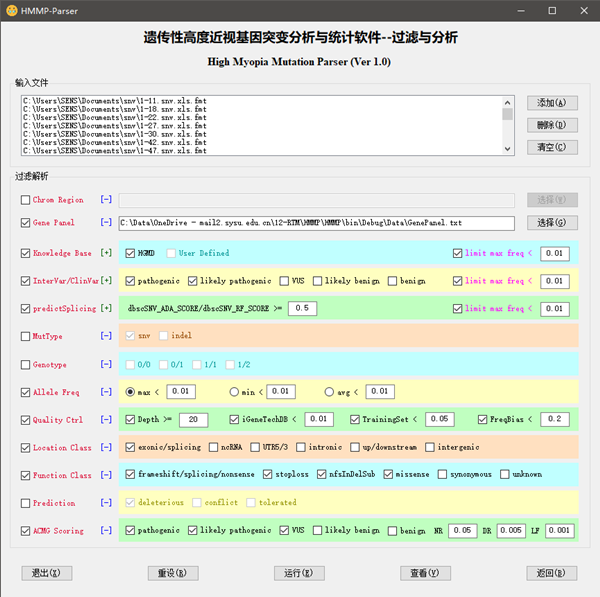Viewport: 600px width, 597px height.
Task: Click the [-] toggle next to MutType
Action: coord(106,336)
